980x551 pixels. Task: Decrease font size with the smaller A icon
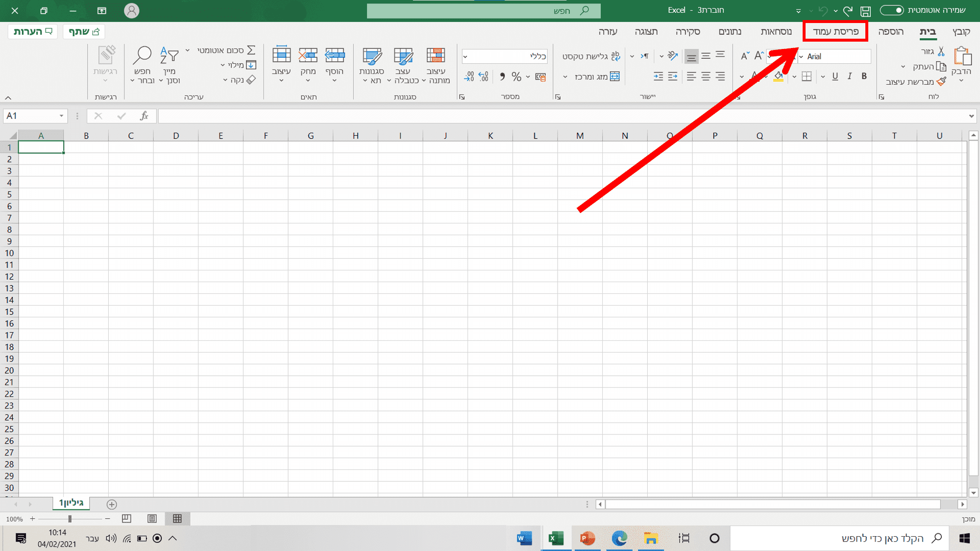745,56
